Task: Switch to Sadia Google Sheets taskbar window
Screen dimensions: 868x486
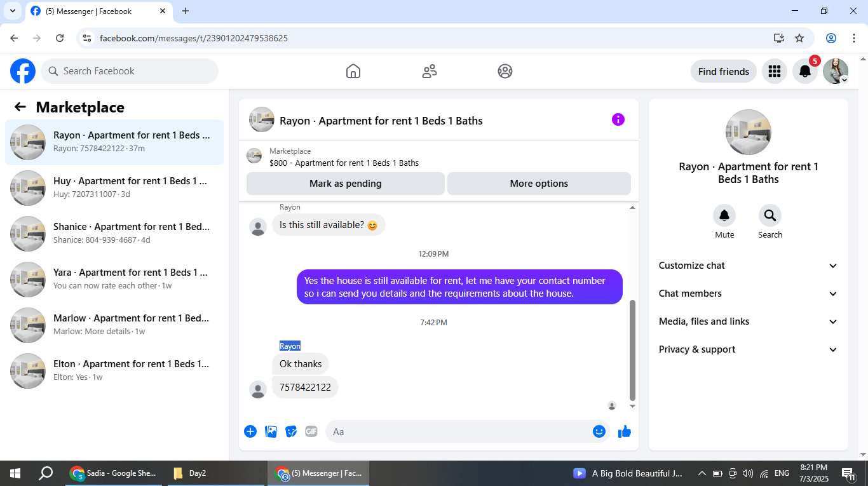Action: [114, 473]
